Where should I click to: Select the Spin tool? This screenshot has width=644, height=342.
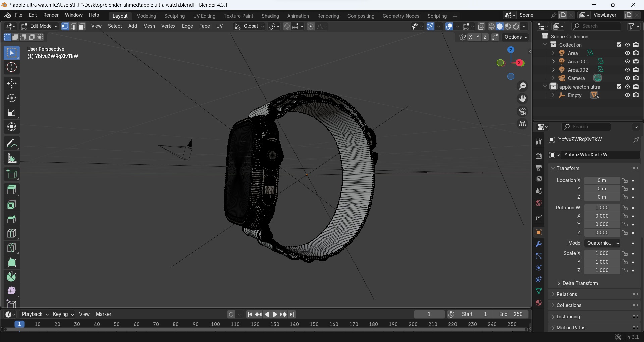coord(12,277)
